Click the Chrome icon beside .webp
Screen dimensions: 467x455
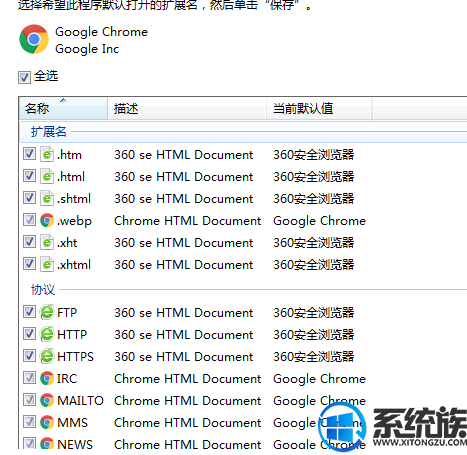[x=47, y=220]
